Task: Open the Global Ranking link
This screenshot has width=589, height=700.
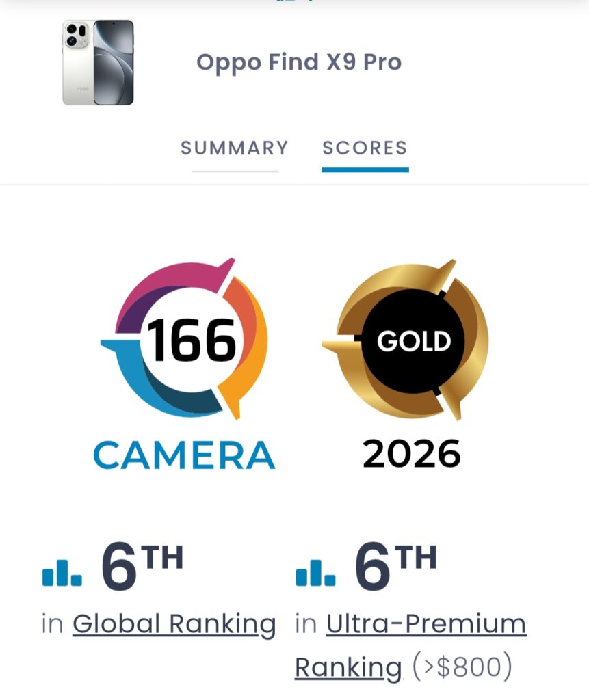Action: pos(174,624)
